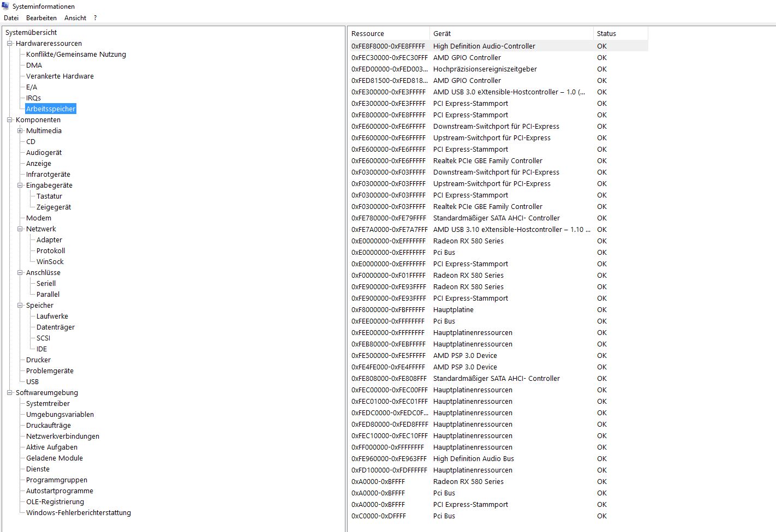Select SCSI tree item
776x532 pixels.
tap(43, 338)
